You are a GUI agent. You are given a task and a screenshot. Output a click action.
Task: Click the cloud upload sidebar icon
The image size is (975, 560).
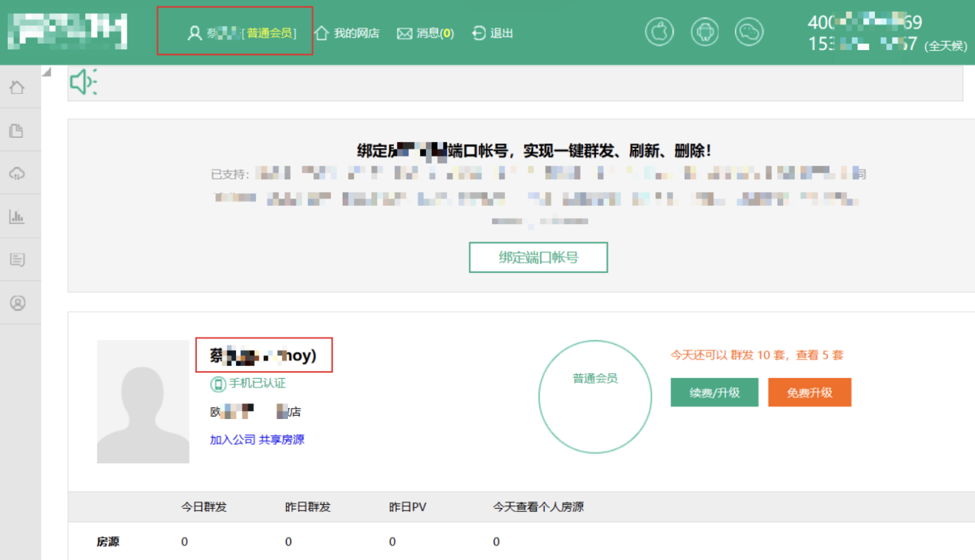pos(17,173)
